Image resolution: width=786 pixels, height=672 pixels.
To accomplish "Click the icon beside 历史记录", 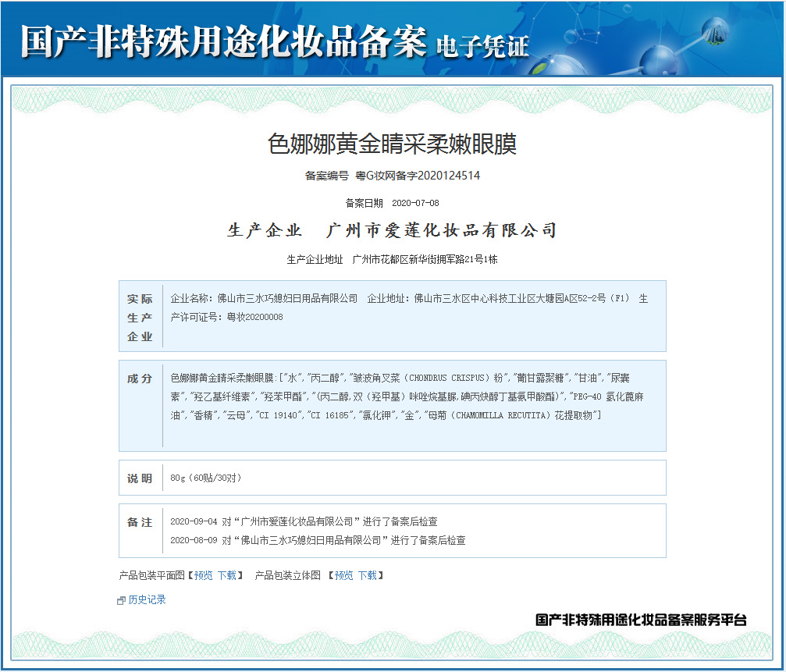I will click(x=121, y=600).
